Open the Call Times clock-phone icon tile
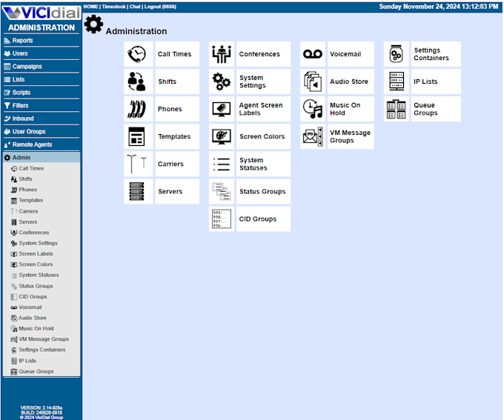The image size is (504, 420). (x=138, y=54)
